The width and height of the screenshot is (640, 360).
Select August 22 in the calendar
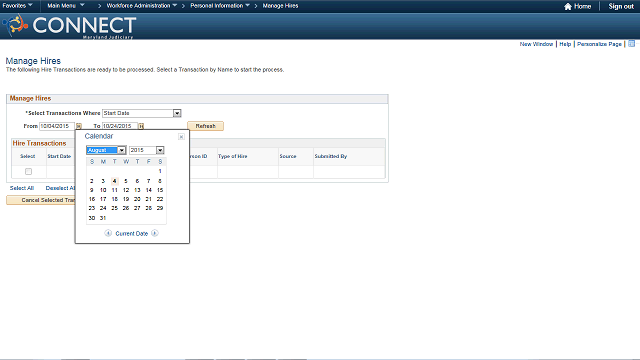pos(160,199)
